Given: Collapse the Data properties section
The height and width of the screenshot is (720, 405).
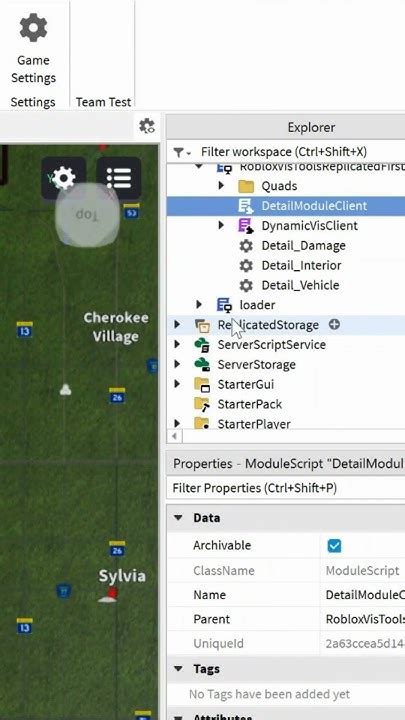Looking at the screenshot, I should tap(178, 518).
